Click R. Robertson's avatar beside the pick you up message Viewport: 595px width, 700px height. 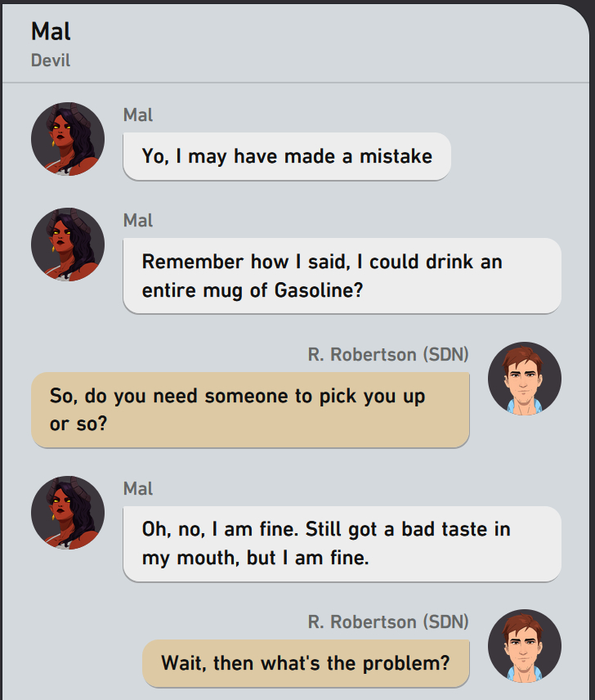coord(524,379)
